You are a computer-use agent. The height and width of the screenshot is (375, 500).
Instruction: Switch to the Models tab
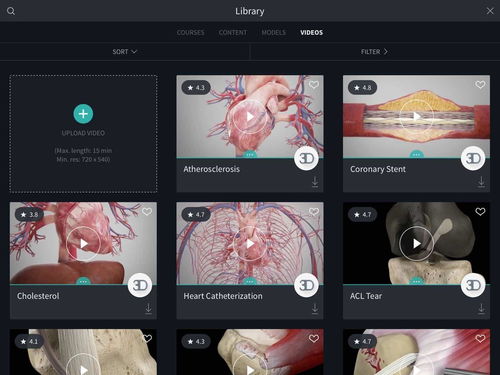click(x=274, y=33)
